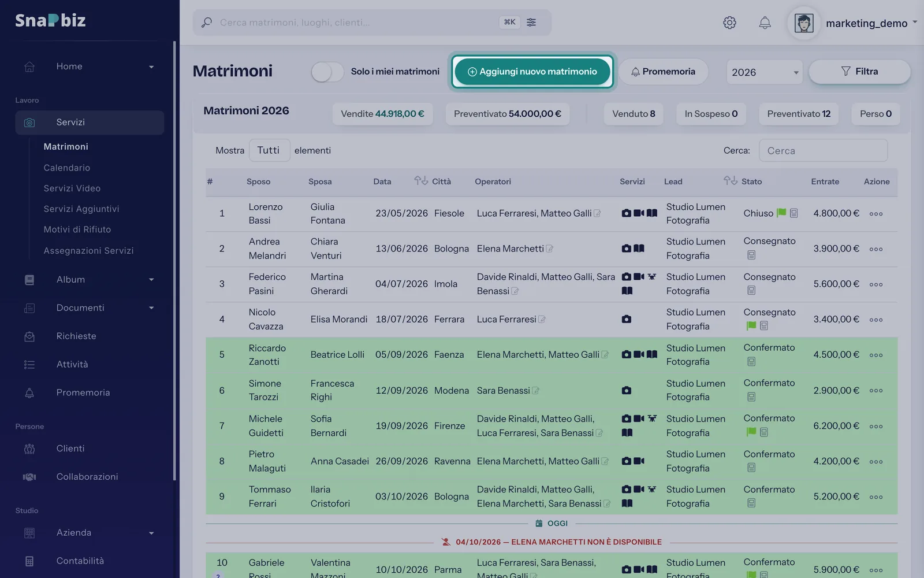Image resolution: width=924 pixels, height=578 pixels.
Task: Click the green flag on Michele Guidetti row
Action: pyautogui.click(x=751, y=432)
